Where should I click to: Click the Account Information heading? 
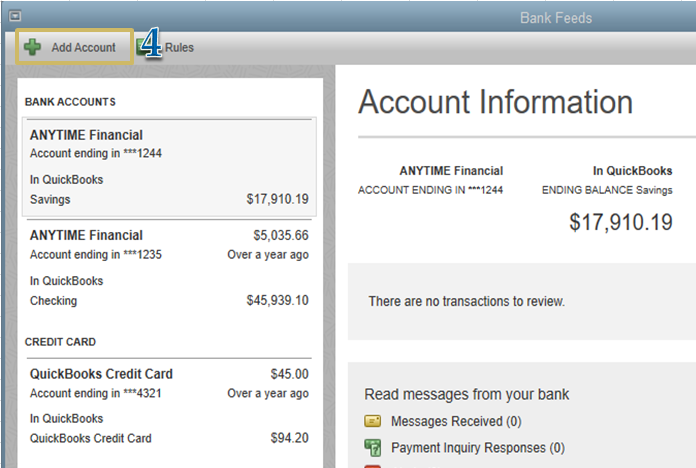coord(495,102)
